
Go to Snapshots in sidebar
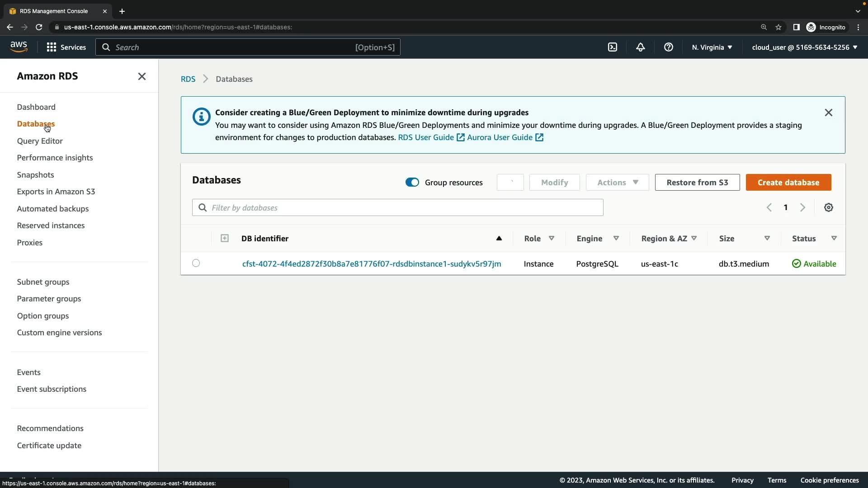[x=35, y=175]
